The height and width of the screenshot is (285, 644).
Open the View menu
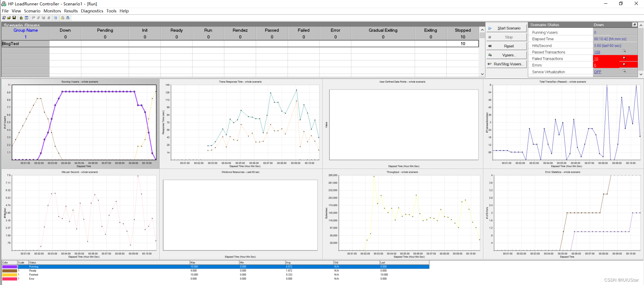click(x=16, y=11)
